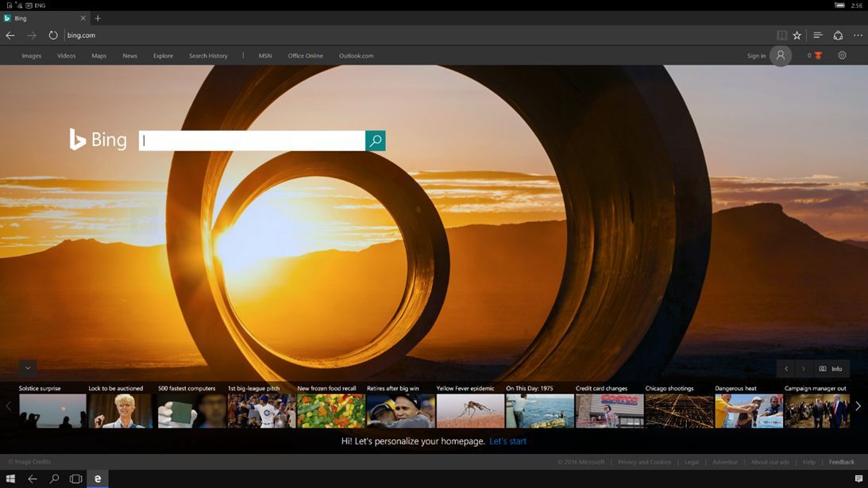Click the Add to favorites star icon
Image resolution: width=868 pixels, height=488 pixels.
click(796, 35)
